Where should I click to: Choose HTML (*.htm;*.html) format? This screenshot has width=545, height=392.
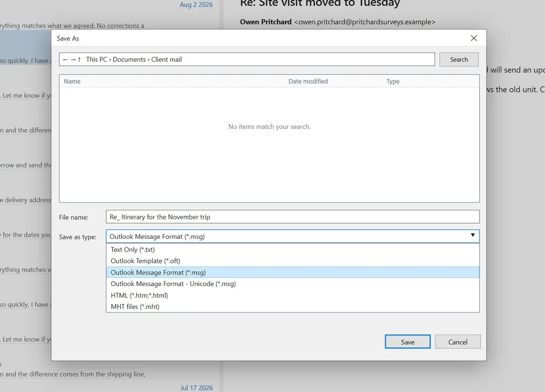[293, 295]
